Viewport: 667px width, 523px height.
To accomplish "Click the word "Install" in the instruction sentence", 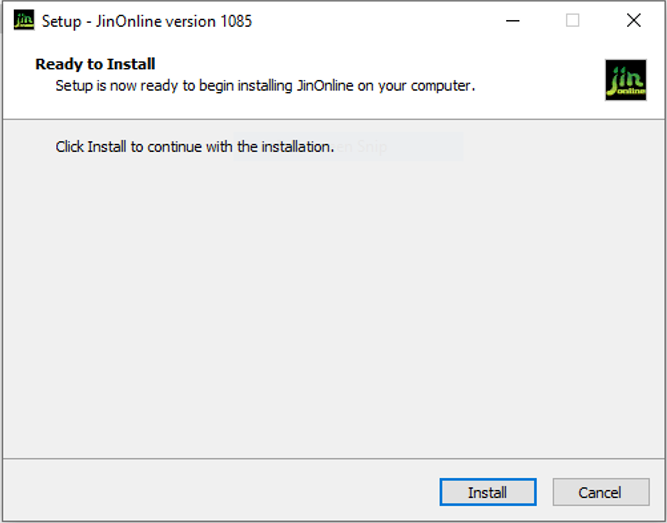I will point(108,147).
